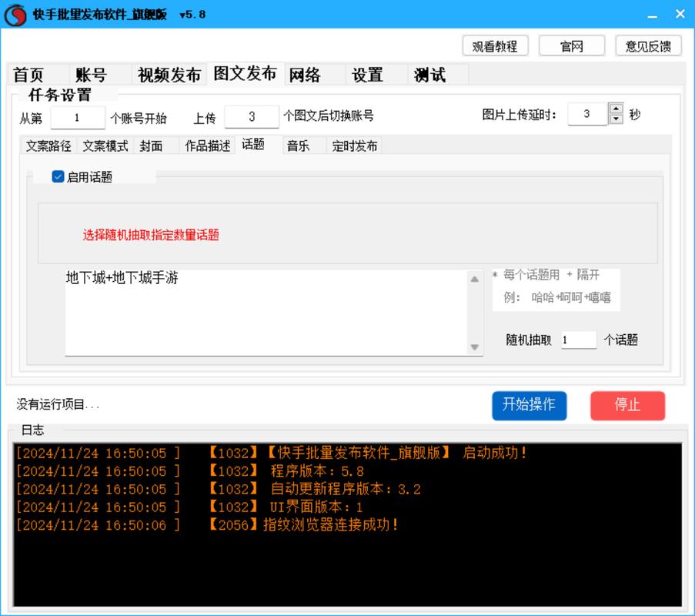The image size is (695, 616).
Task: Click the log line UI界面版本：1
Action: point(189,507)
